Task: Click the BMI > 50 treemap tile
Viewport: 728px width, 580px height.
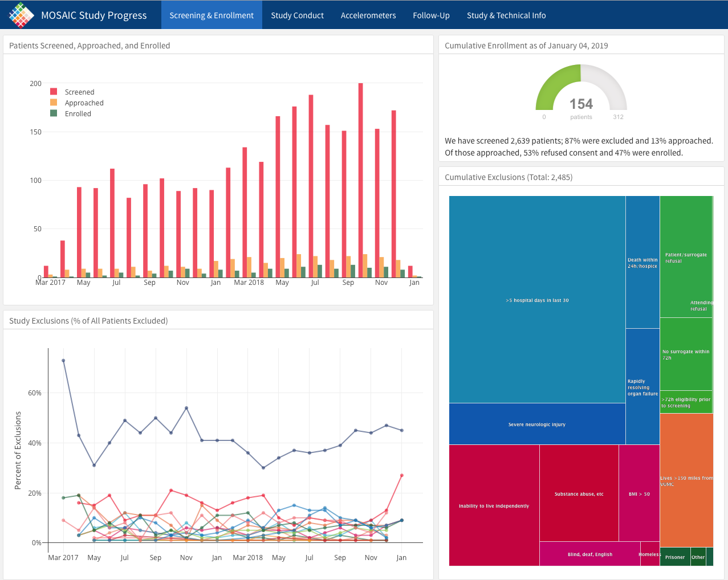Action: pyautogui.click(x=639, y=493)
